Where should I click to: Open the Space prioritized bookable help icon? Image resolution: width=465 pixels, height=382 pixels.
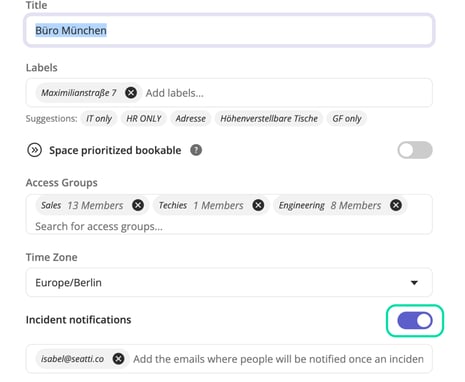(196, 150)
